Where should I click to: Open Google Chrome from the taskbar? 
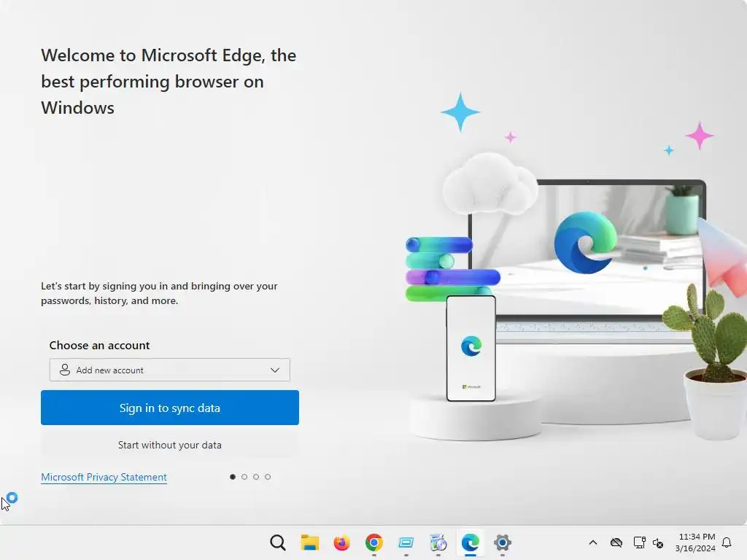[x=374, y=542]
